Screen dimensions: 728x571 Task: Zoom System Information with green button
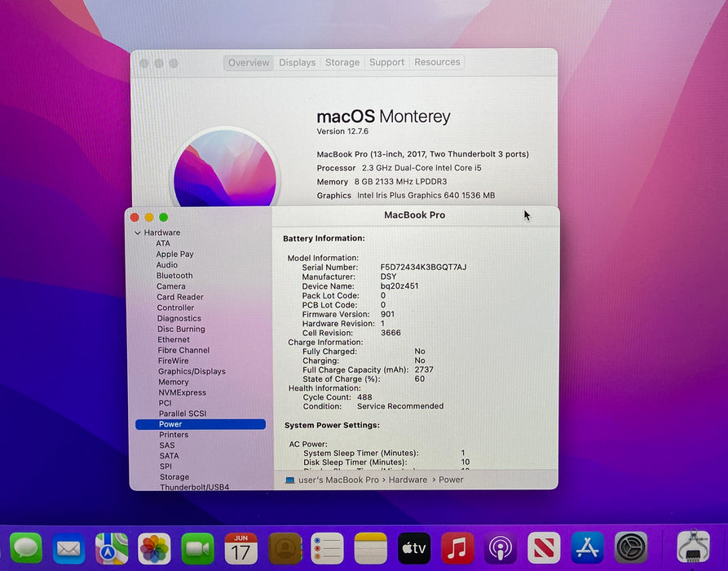point(163,218)
